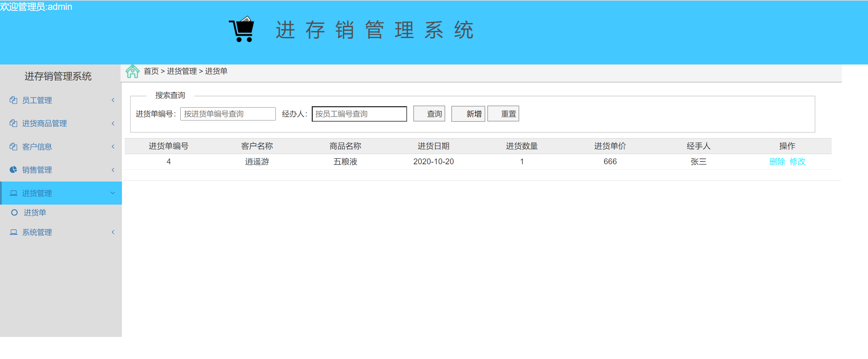This screenshot has width=868, height=359.
Task: Click the 销售管理 pie chart icon
Action: (x=13, y=170)
